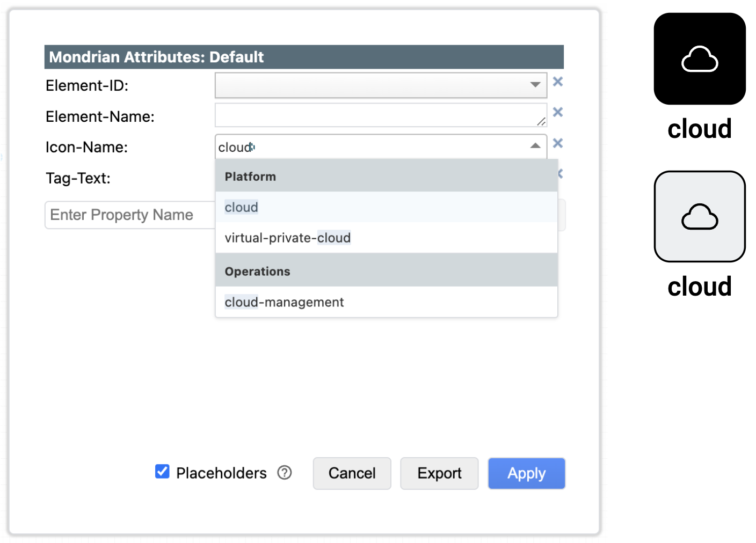Delete the Element-Name row using its X icon
The width and height of the screenshot is (756, 543).
(558, 112)
